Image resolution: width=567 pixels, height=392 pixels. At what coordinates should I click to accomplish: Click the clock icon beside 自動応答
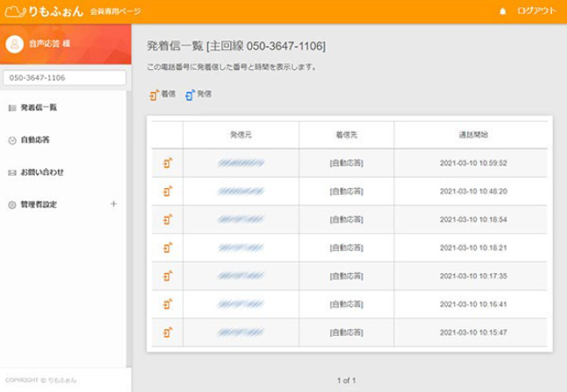click(12, 140)
